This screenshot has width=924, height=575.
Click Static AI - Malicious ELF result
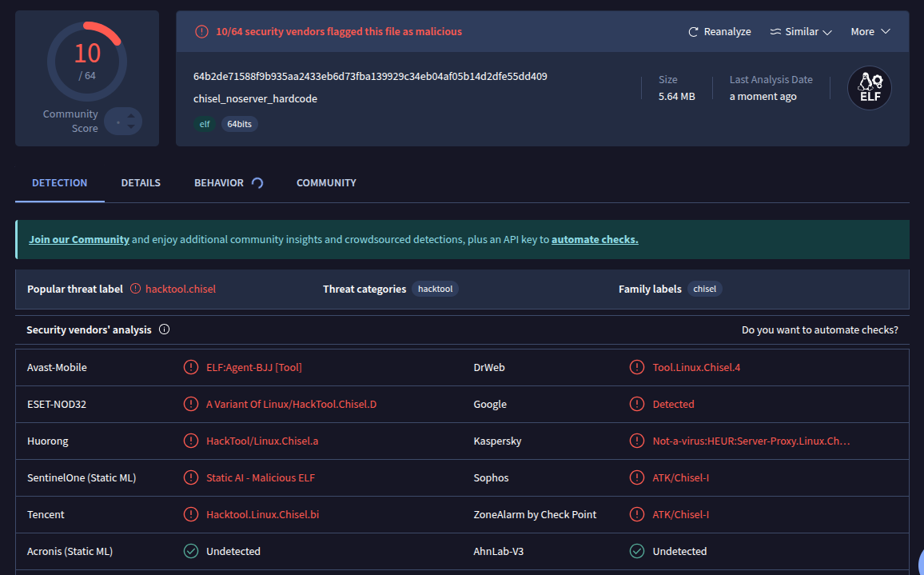point(261,477)
